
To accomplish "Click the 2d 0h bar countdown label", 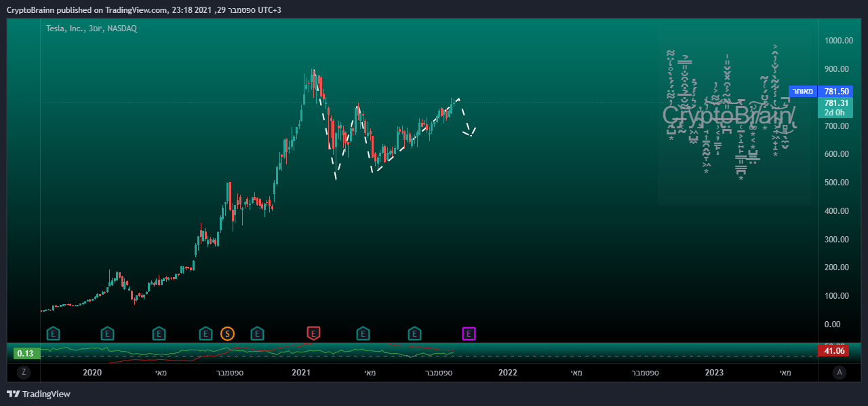I will click(x=836, y=113).
